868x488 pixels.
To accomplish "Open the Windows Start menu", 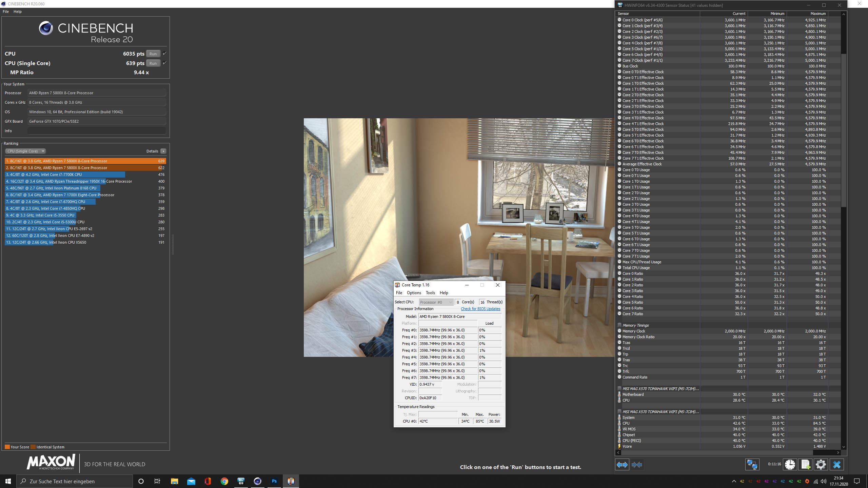I will point(8,481).
